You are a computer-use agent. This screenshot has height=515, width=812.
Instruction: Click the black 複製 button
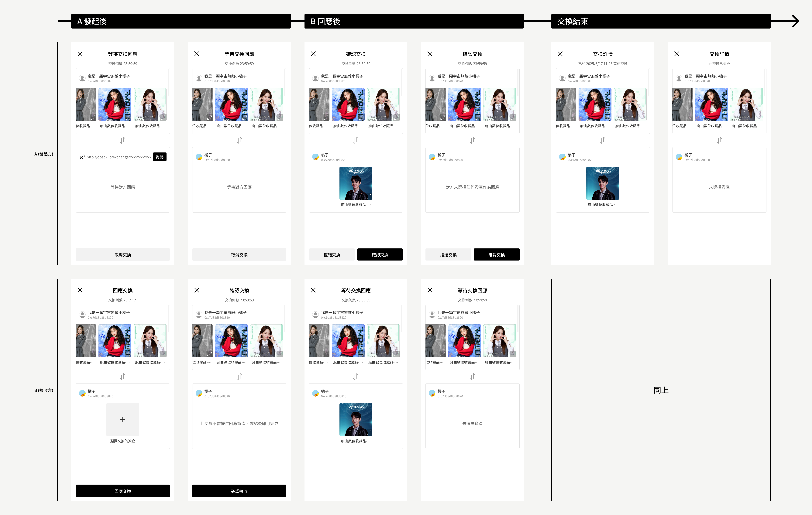[x=160, y=157]
